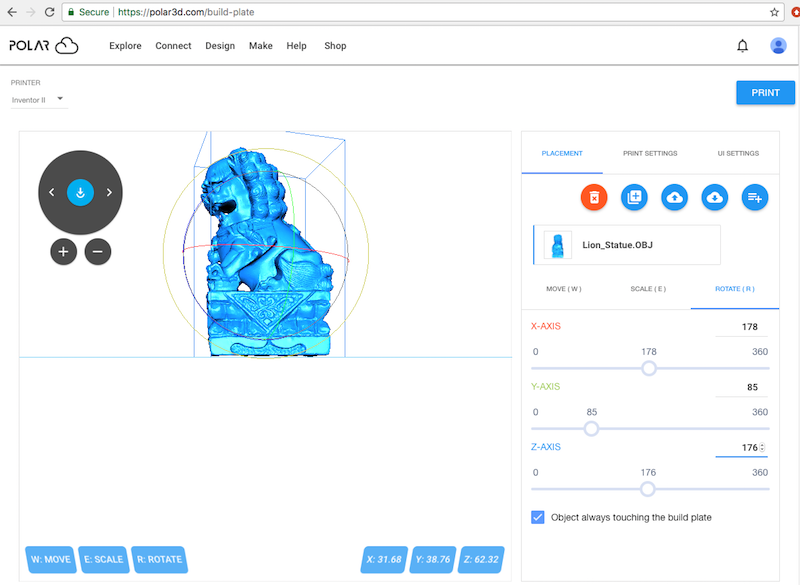
Task: Select the Scale (E) tab
Action: pyautogui.click(x=648, y=289)
